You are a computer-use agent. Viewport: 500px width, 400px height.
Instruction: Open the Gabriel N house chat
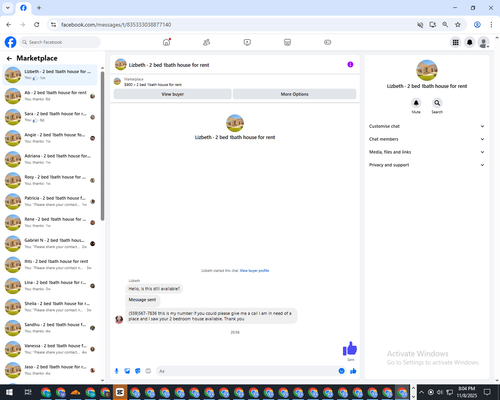click(x=50, y=243)
